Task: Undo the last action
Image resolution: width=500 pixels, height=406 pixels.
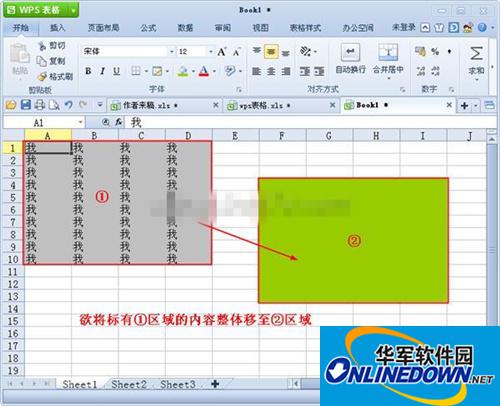Action: coord(69,105)
